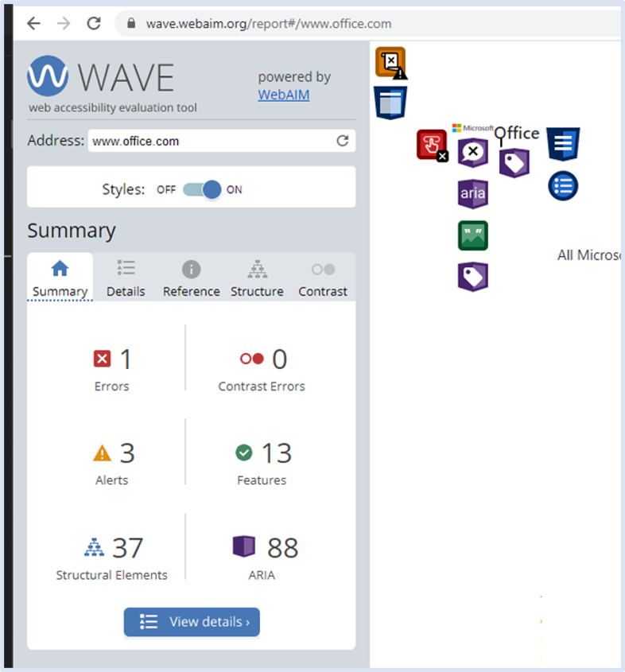Click the browser forward arrow

pyautogui.click(x=64, y=23)
